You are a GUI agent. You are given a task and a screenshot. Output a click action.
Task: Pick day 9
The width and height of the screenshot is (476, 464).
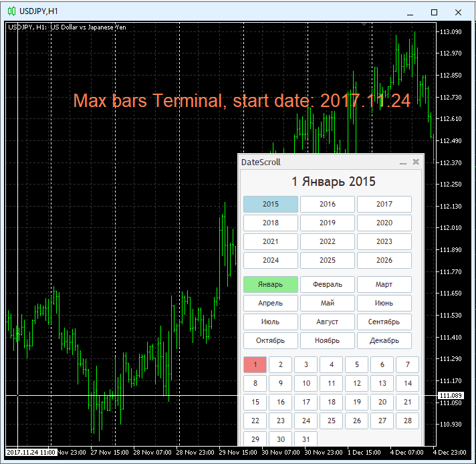point(281,384)
